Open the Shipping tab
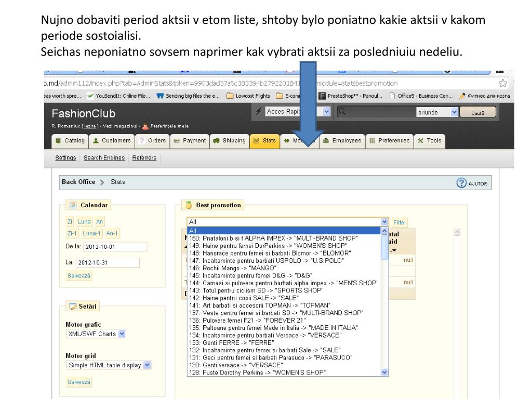This screenshot has height=399, width=532. pos(229,141)
